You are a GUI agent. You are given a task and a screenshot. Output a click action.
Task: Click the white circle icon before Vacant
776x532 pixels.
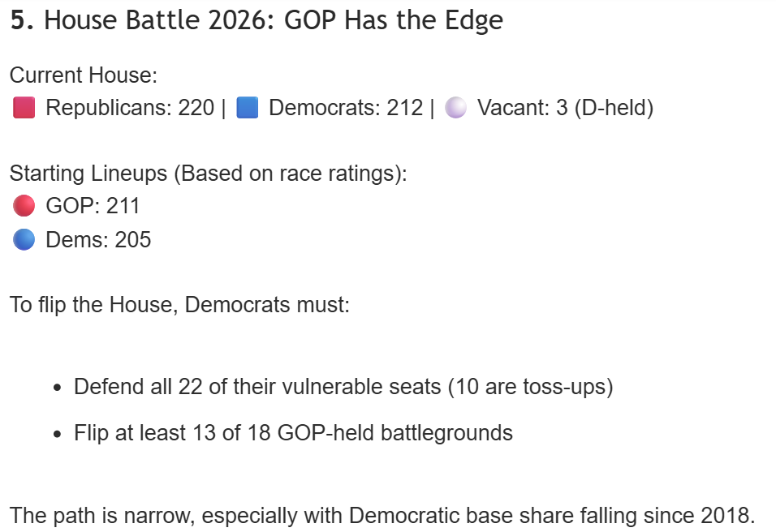pos(456,108)
